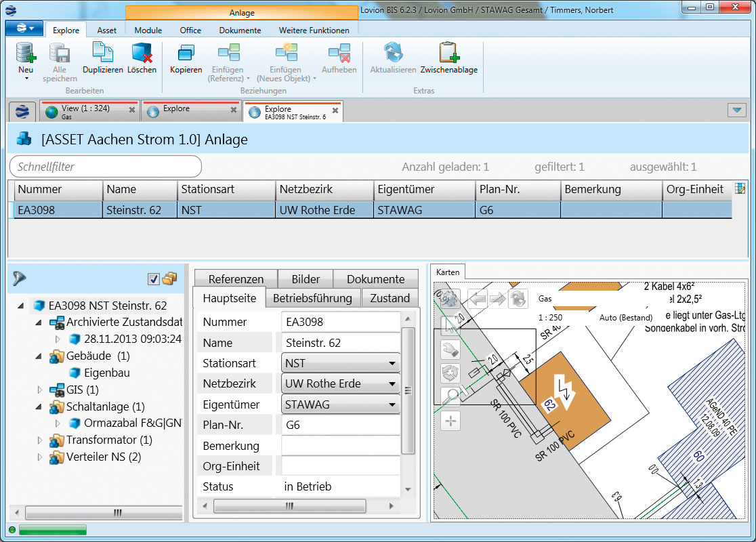Open the Module ribbon tab
Viewport: 756px width, 542px height.
click(148, 30)
